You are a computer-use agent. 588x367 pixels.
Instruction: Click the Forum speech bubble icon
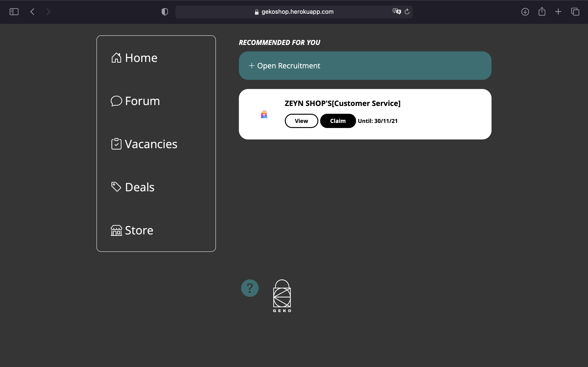pos(116,101)
